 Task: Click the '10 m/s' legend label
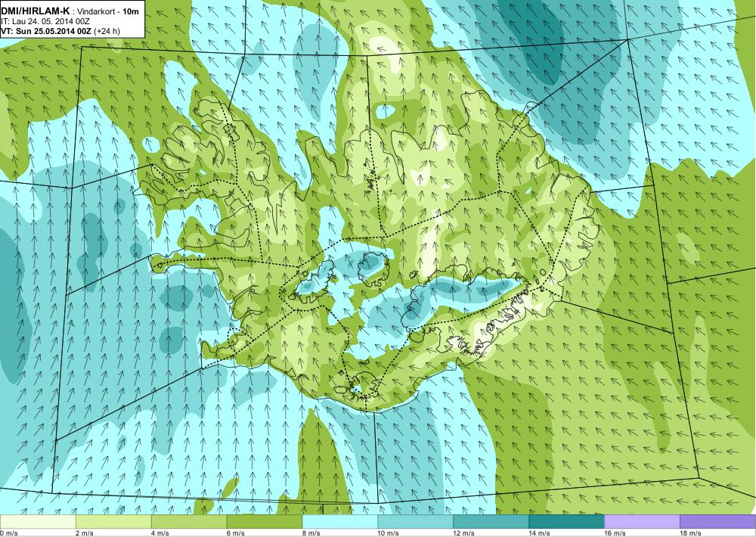click(388, 532)
